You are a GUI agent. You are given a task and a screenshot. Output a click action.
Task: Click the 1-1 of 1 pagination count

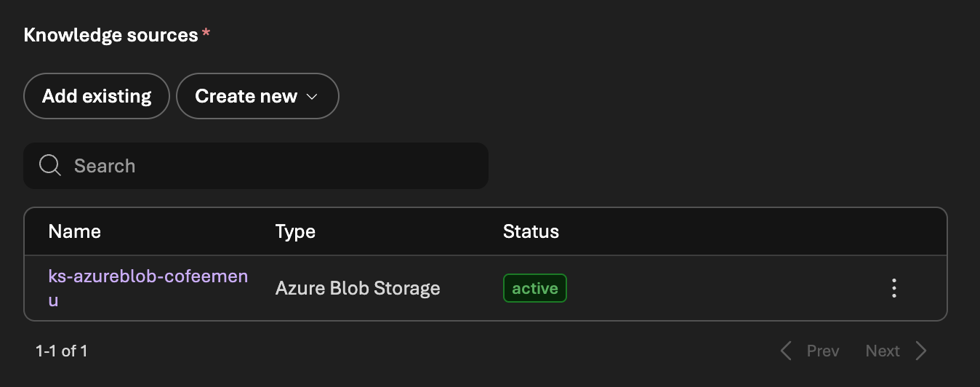(62, 351)
